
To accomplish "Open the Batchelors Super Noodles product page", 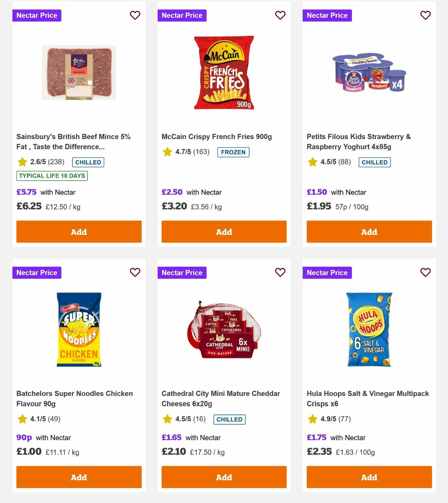I will [74, 398].
